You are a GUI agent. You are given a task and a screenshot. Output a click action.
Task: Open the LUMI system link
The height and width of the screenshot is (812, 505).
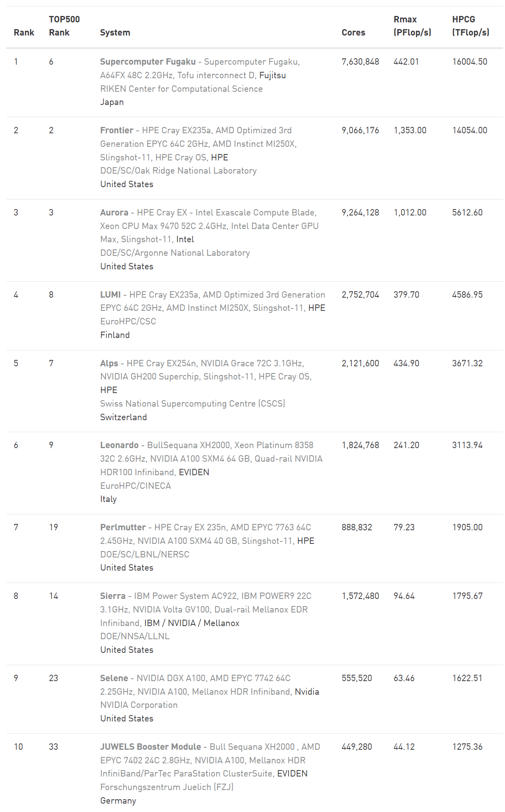pyautogui.click(x=110, y=295)
